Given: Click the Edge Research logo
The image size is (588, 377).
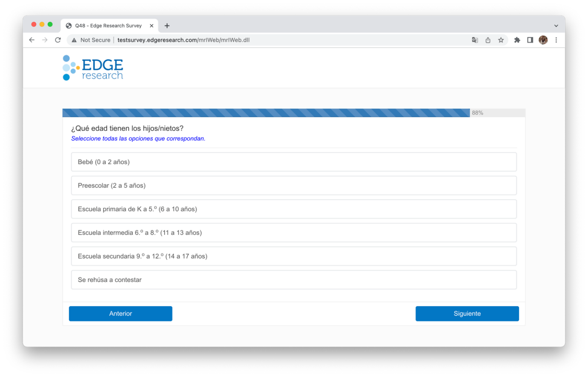Looking at the screenshot, I should tap(93, 68).
